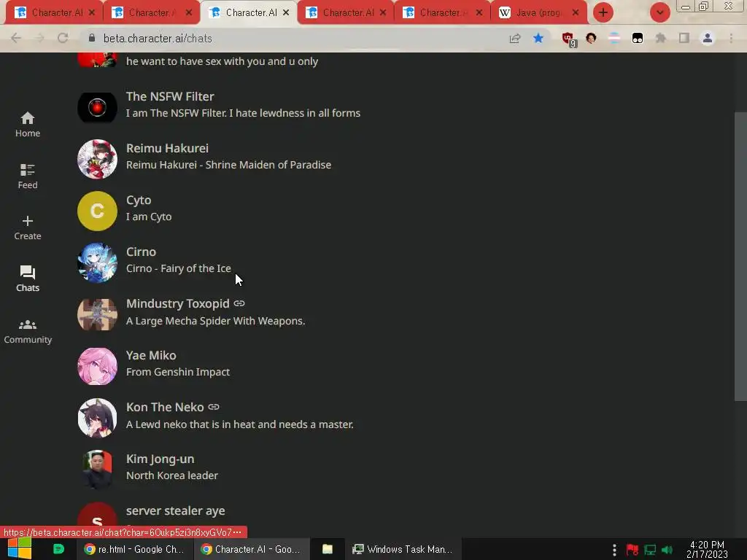Open chat named Yae Miko
Viewport: 747px width, 560px height.
coord(151,355)
